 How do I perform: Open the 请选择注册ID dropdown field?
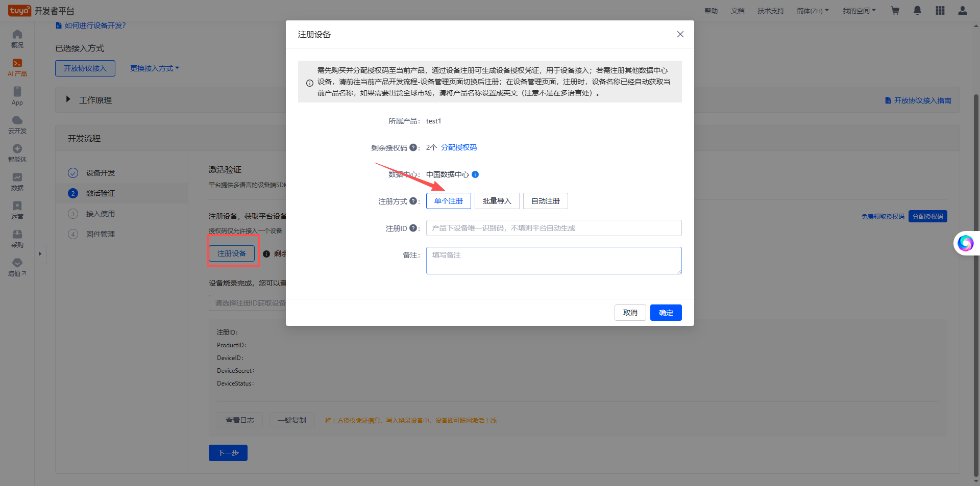click(248, 303)
